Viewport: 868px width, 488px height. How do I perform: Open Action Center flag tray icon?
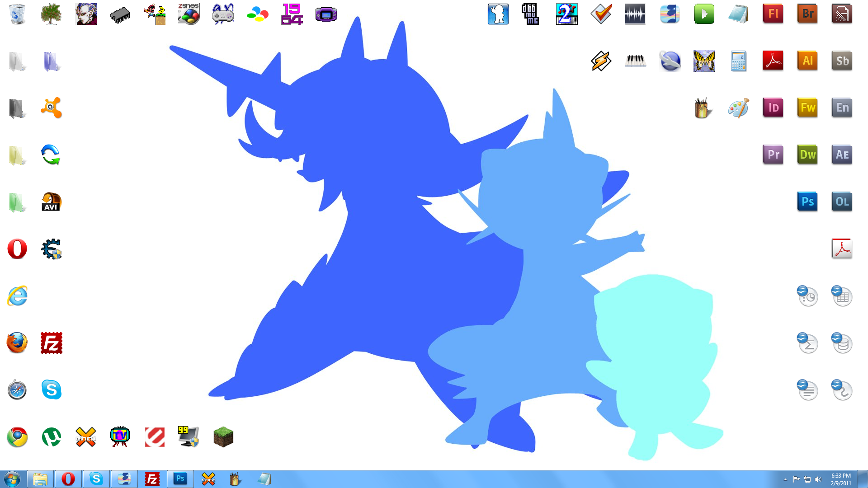(797, 479)
